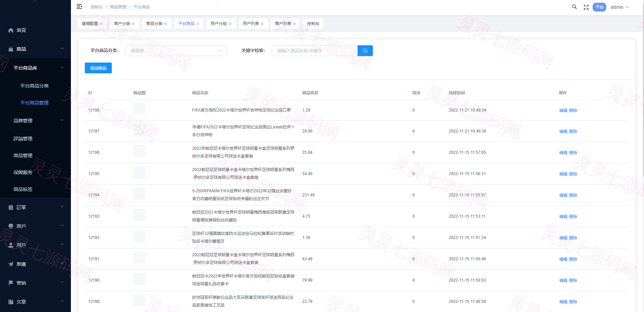644x312 pixels.
Task: Focus the keyword search input field
Action: click(315, 51)
